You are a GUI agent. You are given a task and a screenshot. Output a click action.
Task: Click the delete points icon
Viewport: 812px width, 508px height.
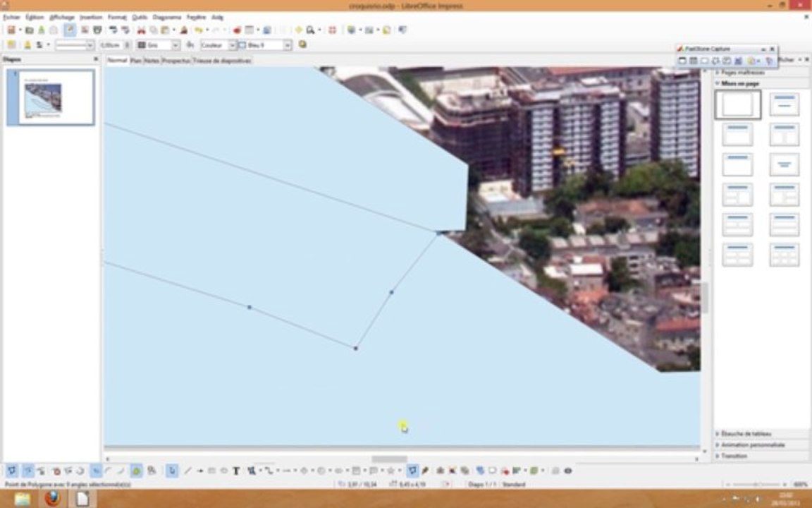pyautogui.click(x=56, y=471)
